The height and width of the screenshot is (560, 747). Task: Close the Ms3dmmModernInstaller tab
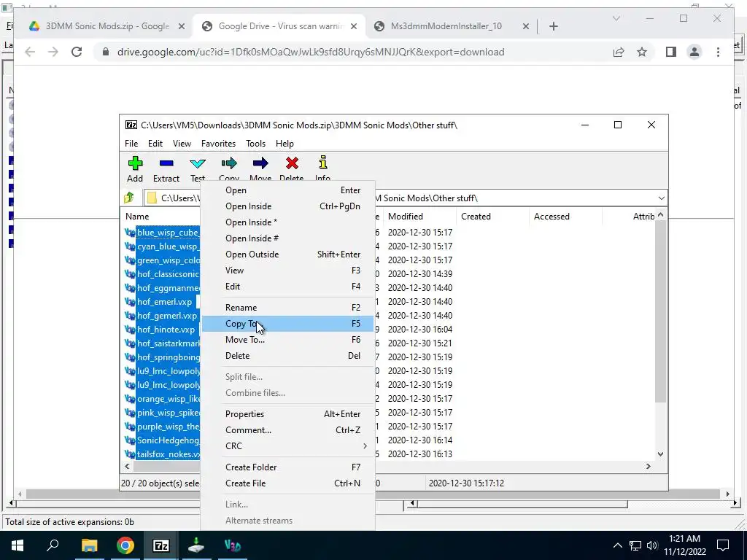coord(525,26)
